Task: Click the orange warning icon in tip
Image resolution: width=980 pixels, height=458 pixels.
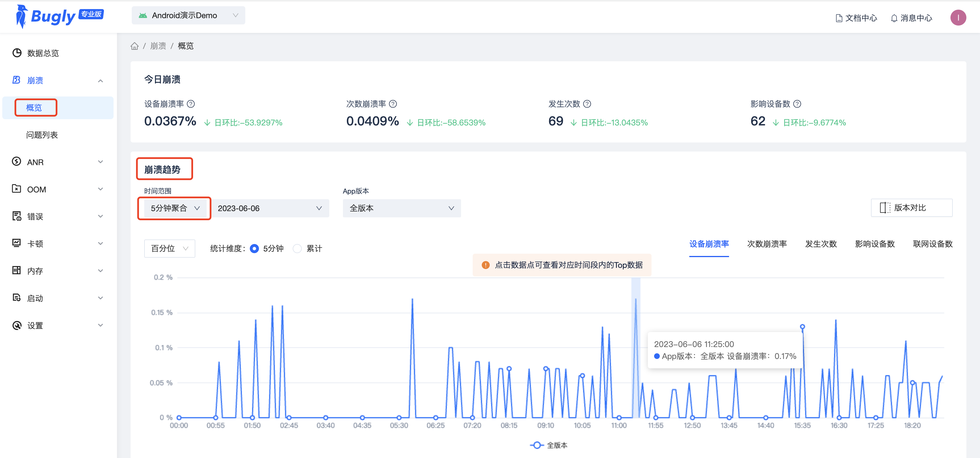Action: click(x=485, y=265)
